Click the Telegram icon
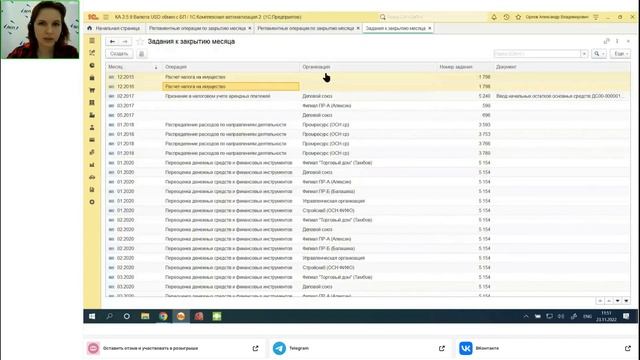The height and width of the screenshot is (360, 640). 280,348
